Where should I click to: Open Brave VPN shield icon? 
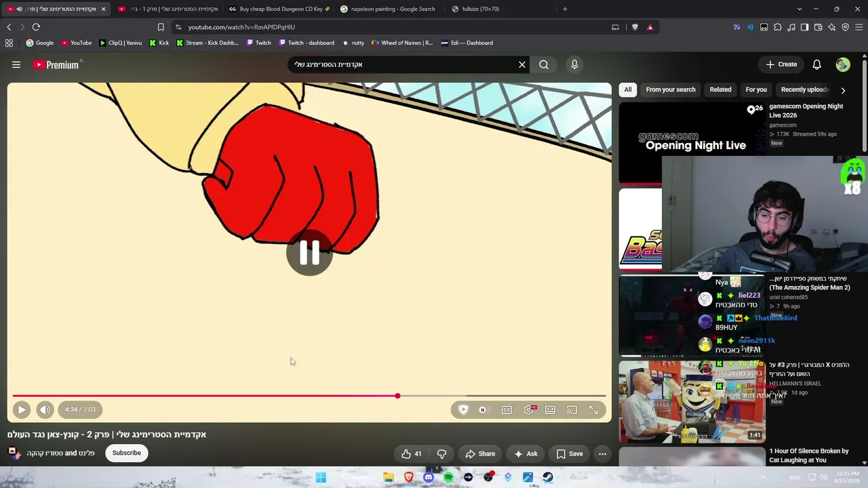tap(845, 27)
